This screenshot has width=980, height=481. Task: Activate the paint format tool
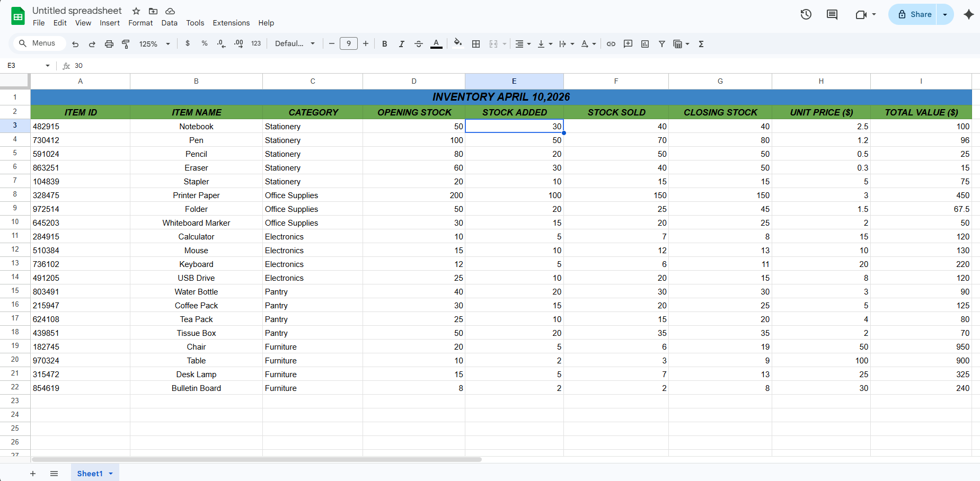coord(126,44)
